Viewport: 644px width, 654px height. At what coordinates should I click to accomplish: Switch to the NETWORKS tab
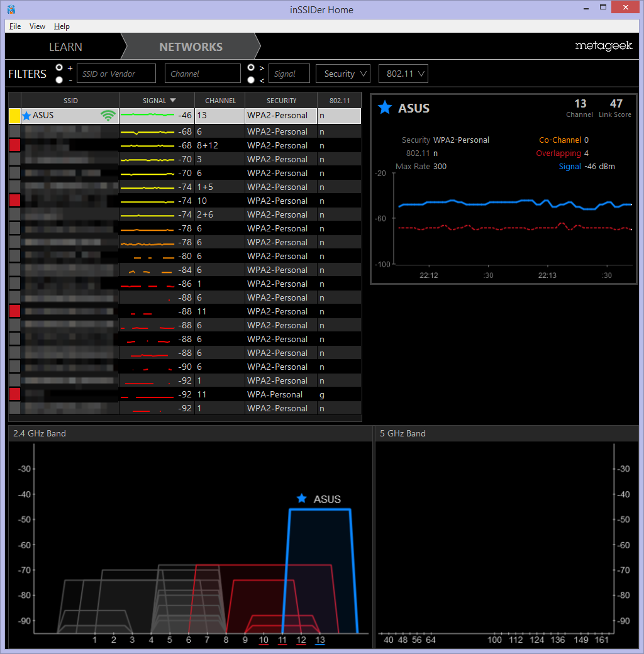pyautogui.click(x=191, y=47)
